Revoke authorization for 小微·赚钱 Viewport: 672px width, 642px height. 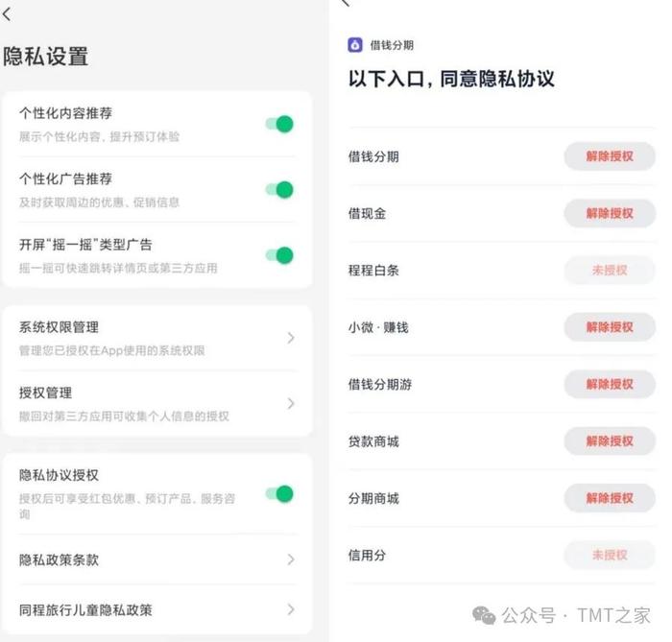point(610,327)
